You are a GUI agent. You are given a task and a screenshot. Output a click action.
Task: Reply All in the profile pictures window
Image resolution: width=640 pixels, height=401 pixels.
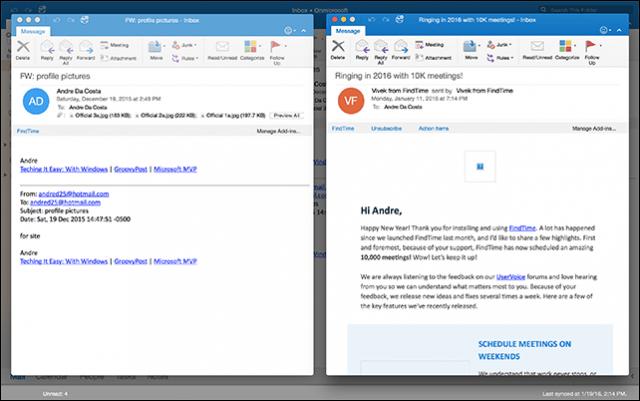(66, 52)
